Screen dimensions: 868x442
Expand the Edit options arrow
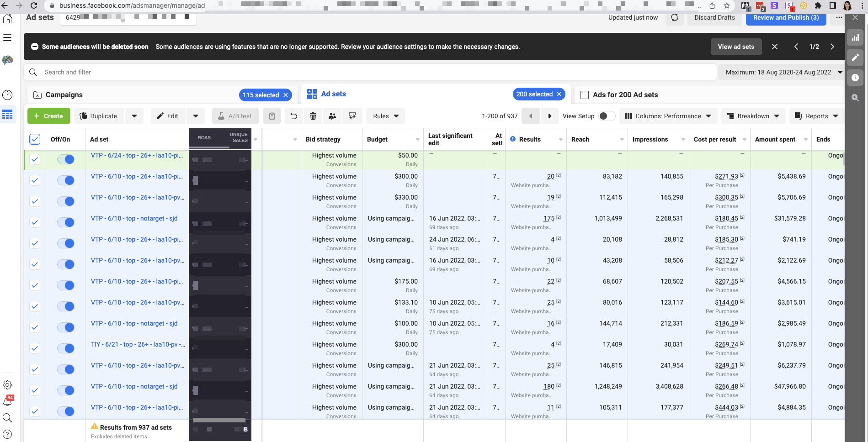(196, 116)
